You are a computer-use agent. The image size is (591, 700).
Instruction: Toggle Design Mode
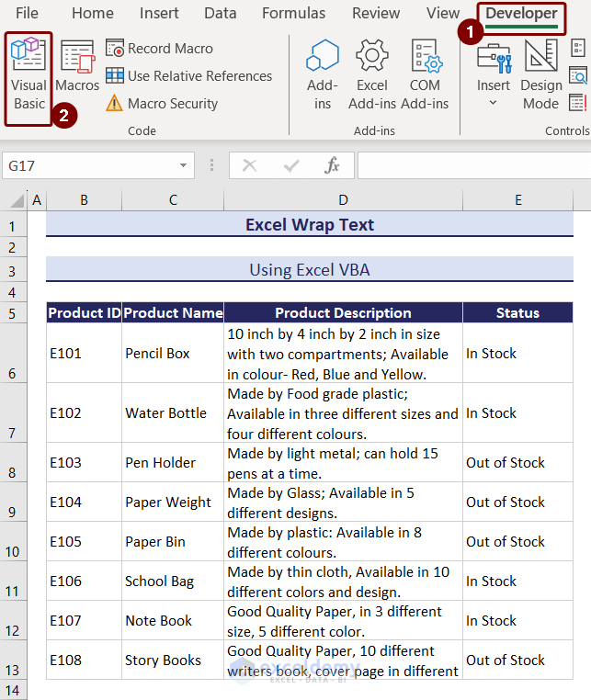541,74
